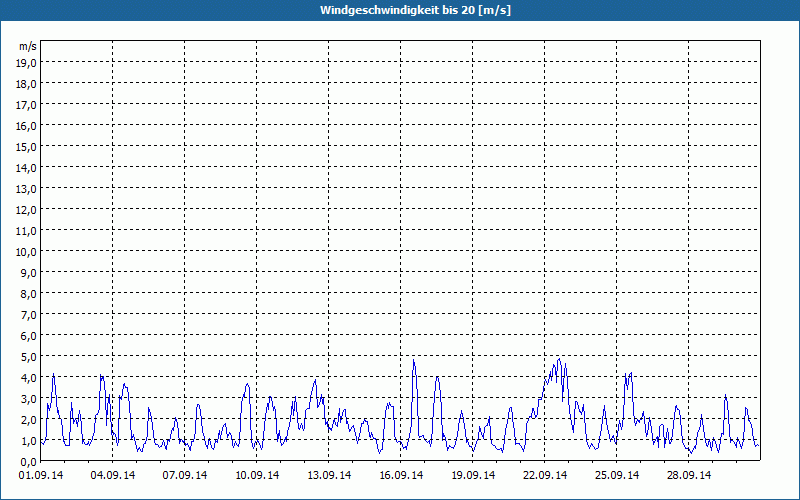Screen dimensions: 800x500
Task: Click the first wind peak after 01.09.14
Action: pos(53,374)
